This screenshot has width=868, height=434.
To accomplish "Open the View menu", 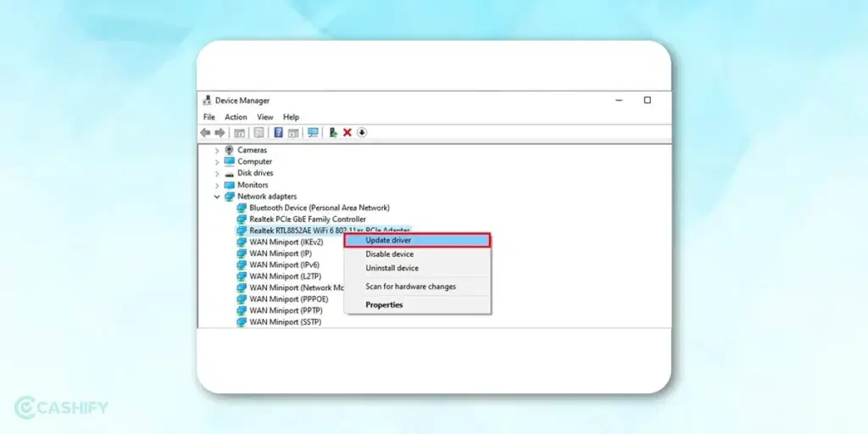I will pyautogui.click(x=265, y=117).
